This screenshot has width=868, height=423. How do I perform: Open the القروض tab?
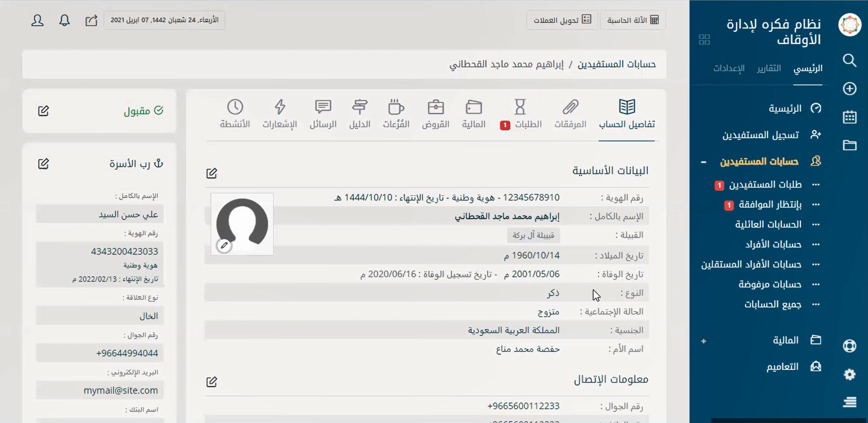coord(435,114)
